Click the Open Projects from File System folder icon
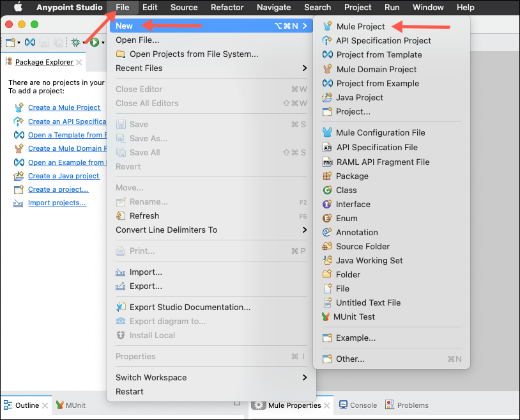 (x=121, y=54)
